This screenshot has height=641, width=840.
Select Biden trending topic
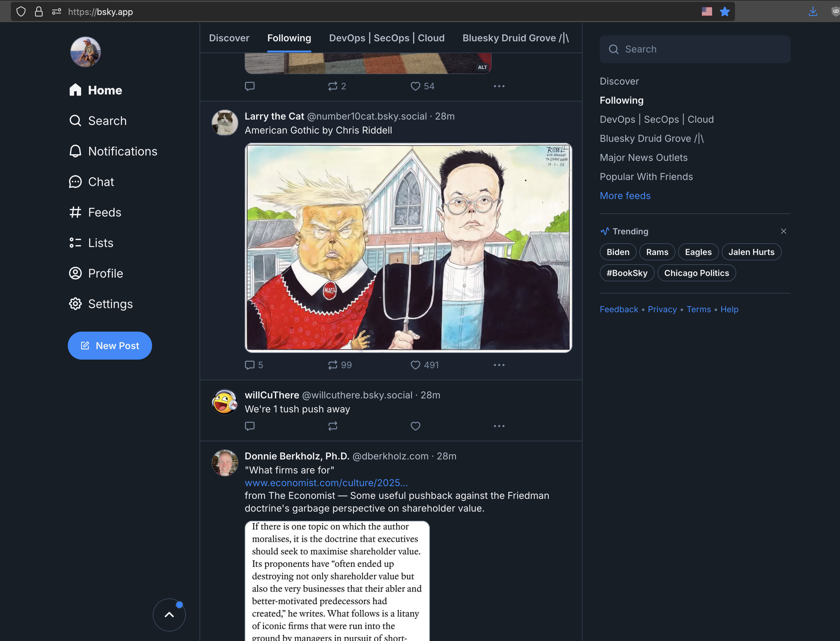pos(618,252)
